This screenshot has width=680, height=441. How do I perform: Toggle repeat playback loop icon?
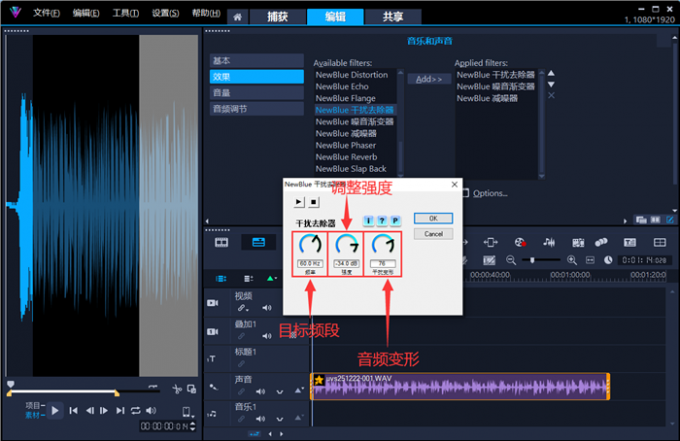click(136, 411)
